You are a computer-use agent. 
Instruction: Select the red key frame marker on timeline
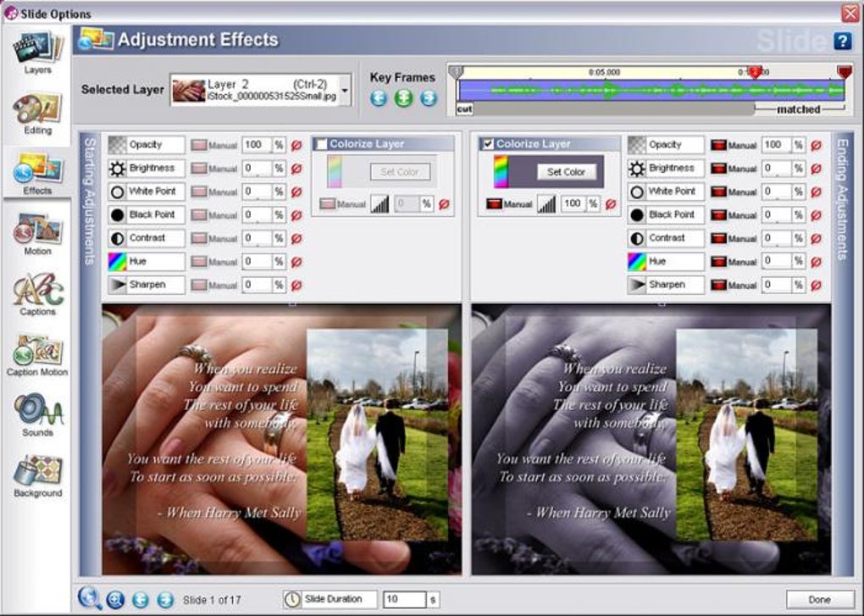[755, 72]
